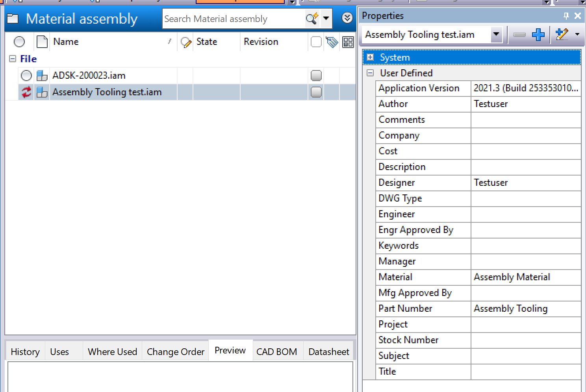Pin the Properties panel
This screenshot has width=586, height=392.
(x=566, y=16)
